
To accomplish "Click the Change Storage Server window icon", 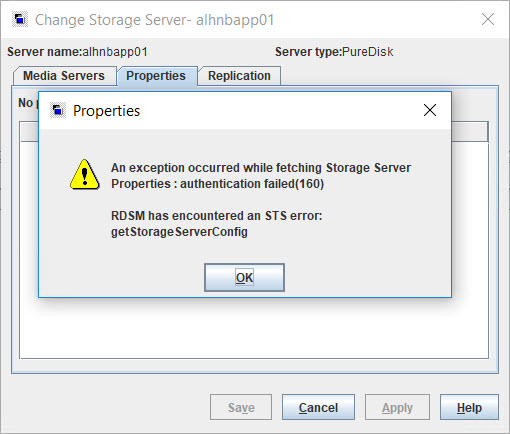I will coord(20,19).
